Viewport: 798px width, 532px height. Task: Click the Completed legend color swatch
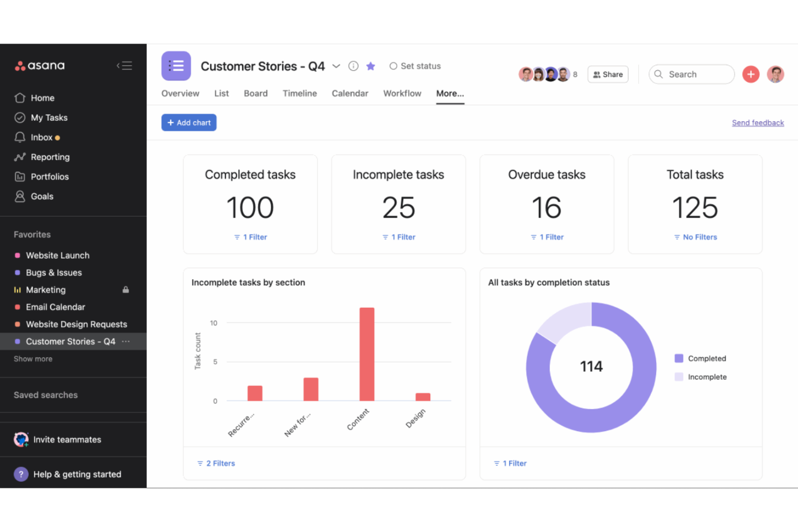[679, 358]
